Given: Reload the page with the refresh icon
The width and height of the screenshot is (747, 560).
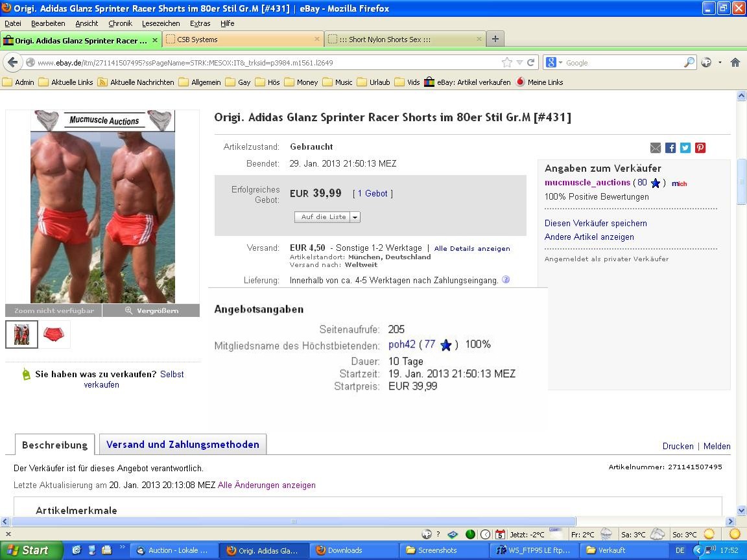Looking at the screenshot, I should 530,62.
